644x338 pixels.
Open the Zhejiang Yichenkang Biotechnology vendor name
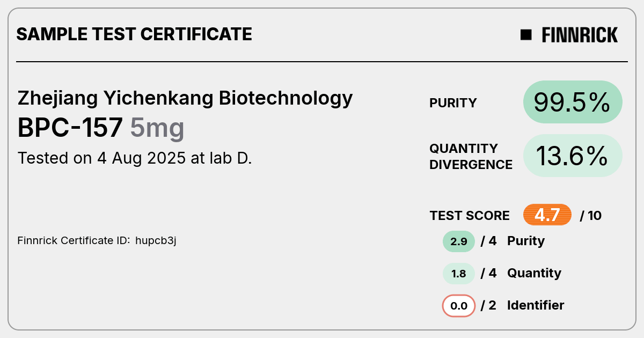click(185, 98)
